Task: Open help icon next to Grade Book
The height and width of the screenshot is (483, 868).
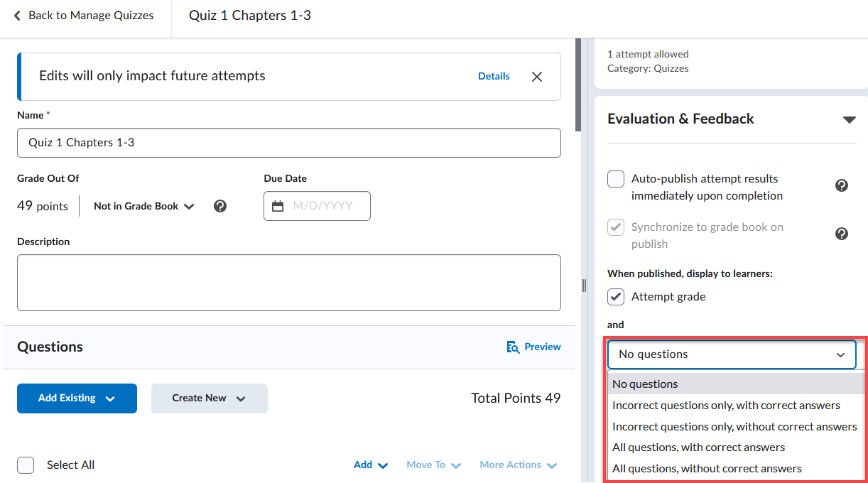Action: (x=220, y=206)
